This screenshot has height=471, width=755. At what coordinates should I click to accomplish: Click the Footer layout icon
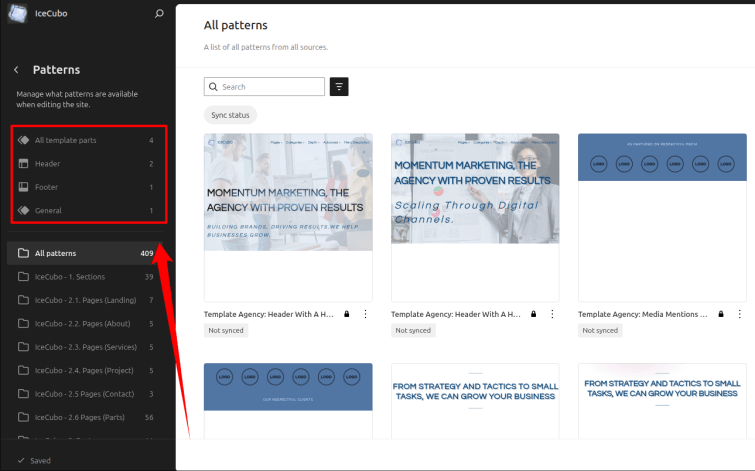pyautogui.click(x=23, y=187)
